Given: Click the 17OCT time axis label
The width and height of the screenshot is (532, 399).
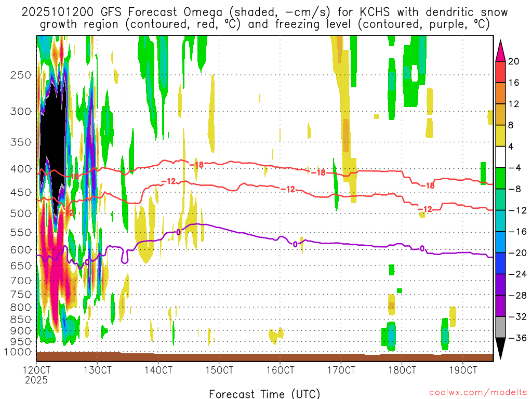Looking at the screenshot, I should point(341,370).
